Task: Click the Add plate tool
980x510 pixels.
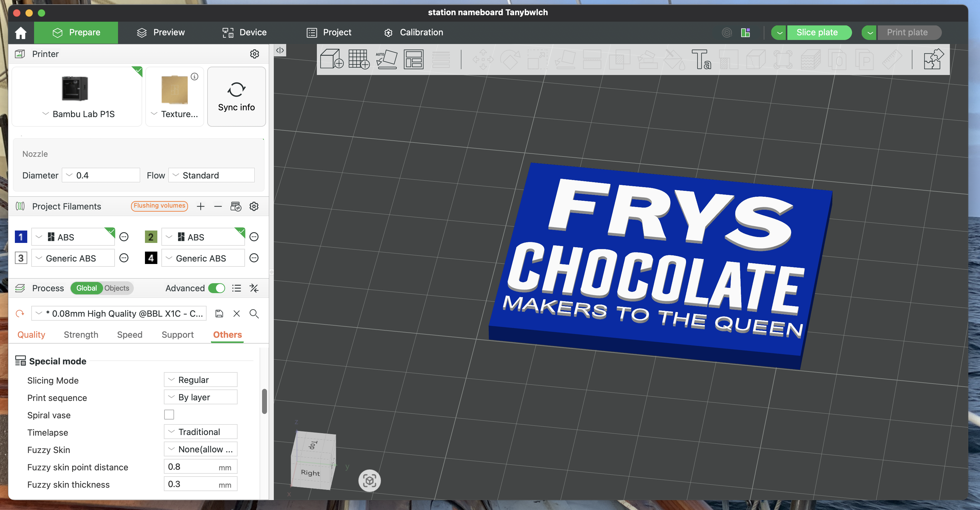Action: coord(359,59)
